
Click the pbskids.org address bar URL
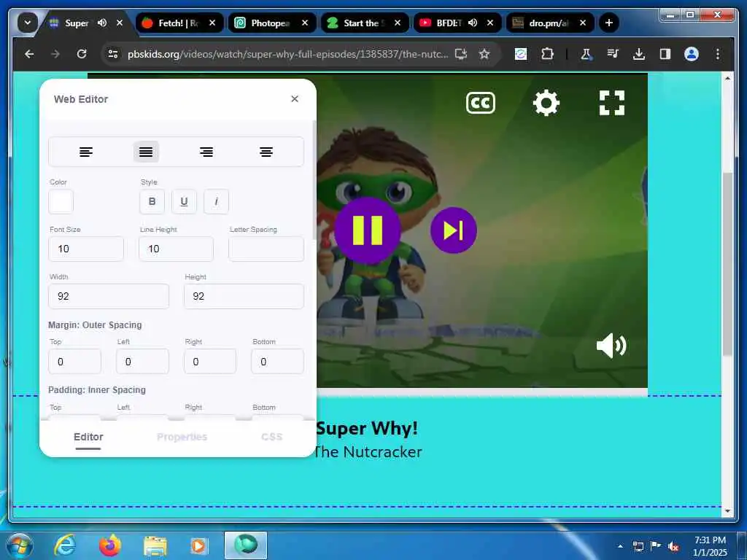click(287, 54)
